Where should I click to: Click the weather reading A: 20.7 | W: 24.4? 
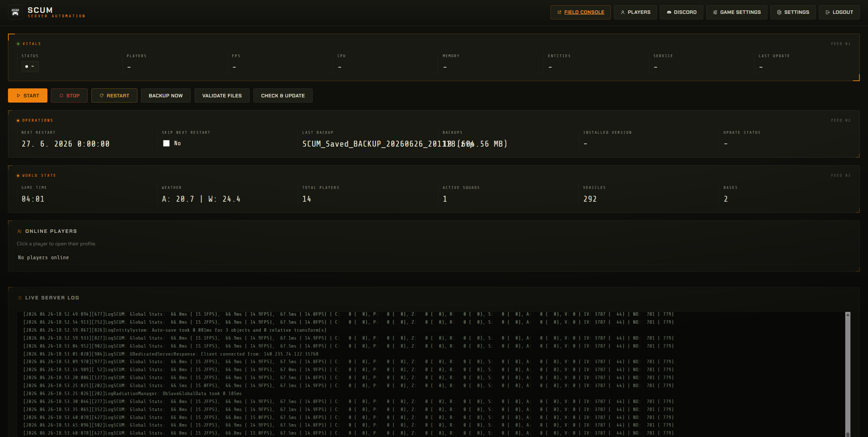(x=201, y=199)
